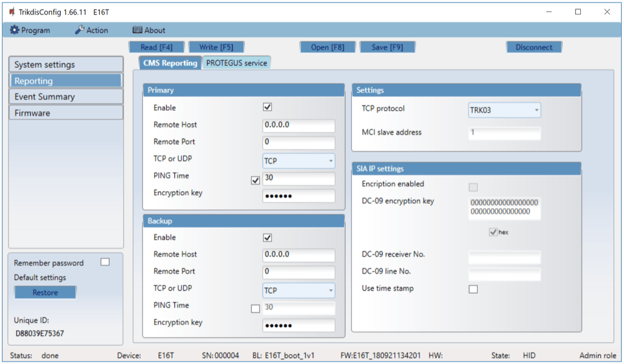Click the Restore default settings button

[45, 293]
